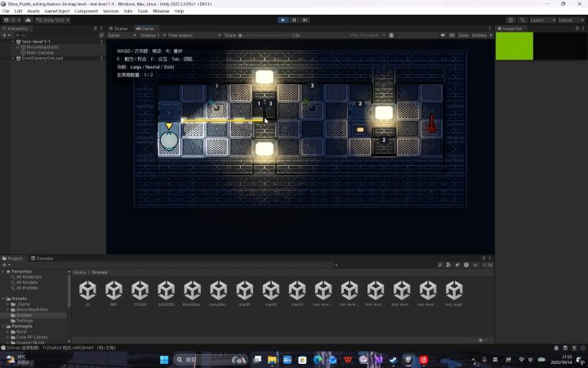Select the Hierarchy tab
588x368 pixels.
coord(15,29)
